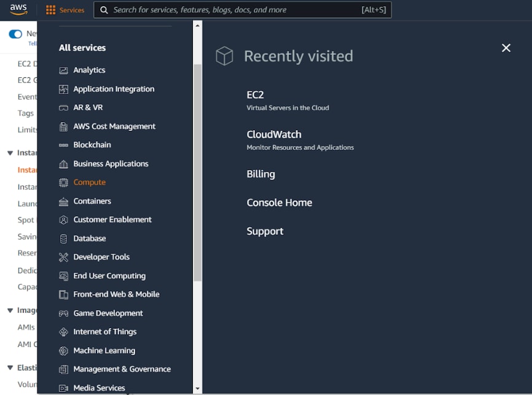The width and height of the screenshot is (532, 395).
Task: Open the AR & VR category
Action: click(x=88, y=108)
